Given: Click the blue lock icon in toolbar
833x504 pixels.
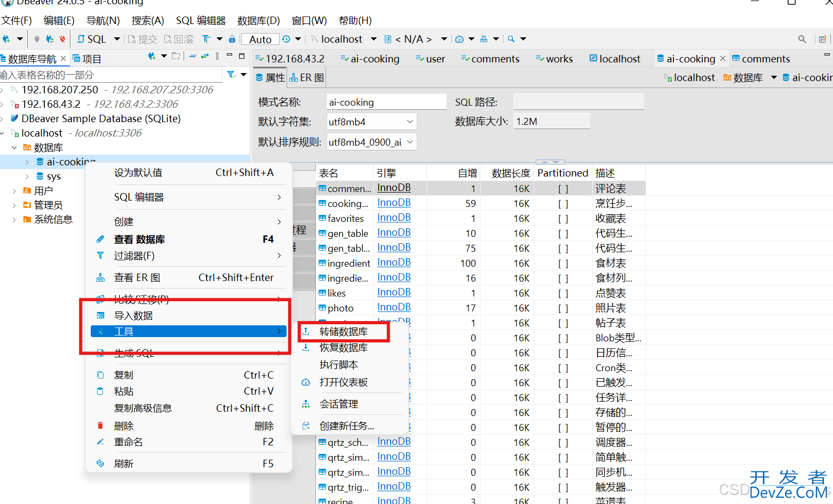Looking at the screenshot, I should point(232,39).
